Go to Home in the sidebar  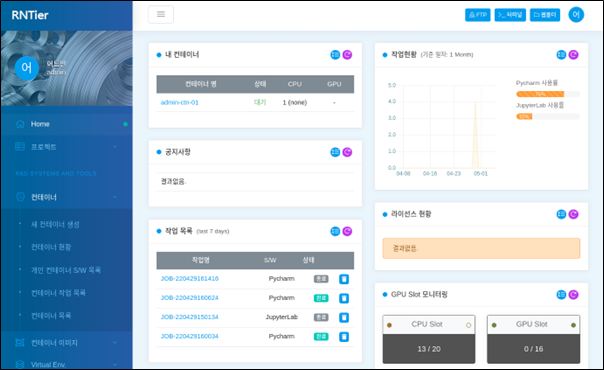pyautogui.click(x=67, y=124)
